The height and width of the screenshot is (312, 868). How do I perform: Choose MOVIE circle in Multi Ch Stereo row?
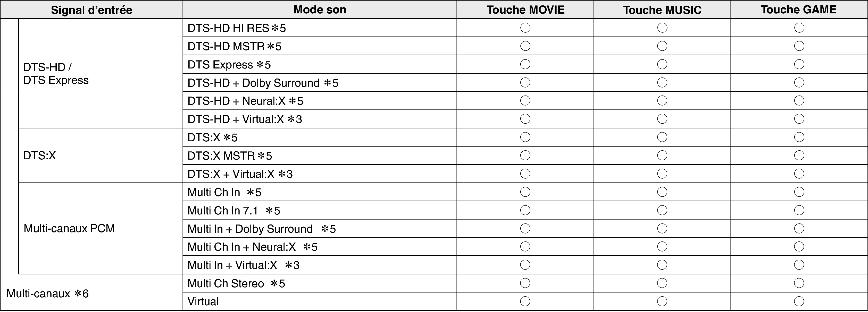click(525, 283)
